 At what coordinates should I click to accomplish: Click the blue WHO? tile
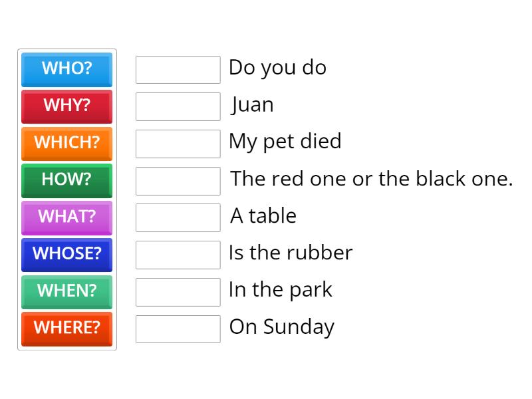tap(66, 68)
